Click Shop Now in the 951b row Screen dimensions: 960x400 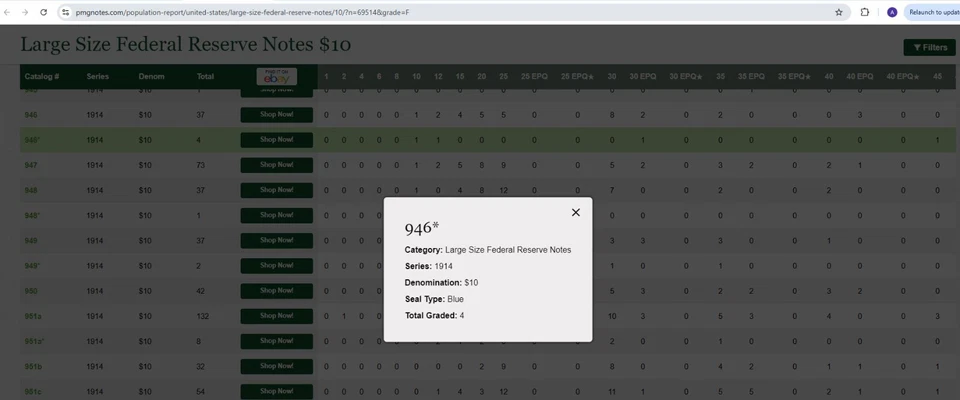tap(277, 366)
